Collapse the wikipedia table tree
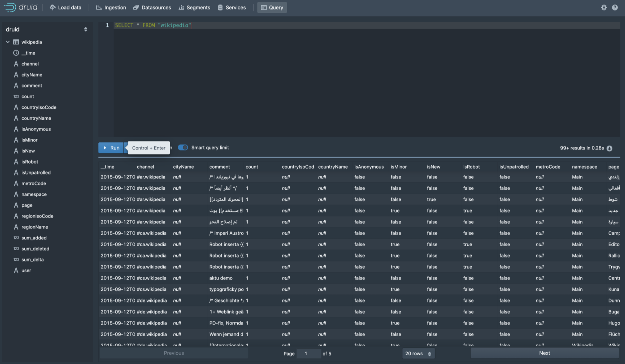This screenshot has width=625, height=364. [8, 42]
